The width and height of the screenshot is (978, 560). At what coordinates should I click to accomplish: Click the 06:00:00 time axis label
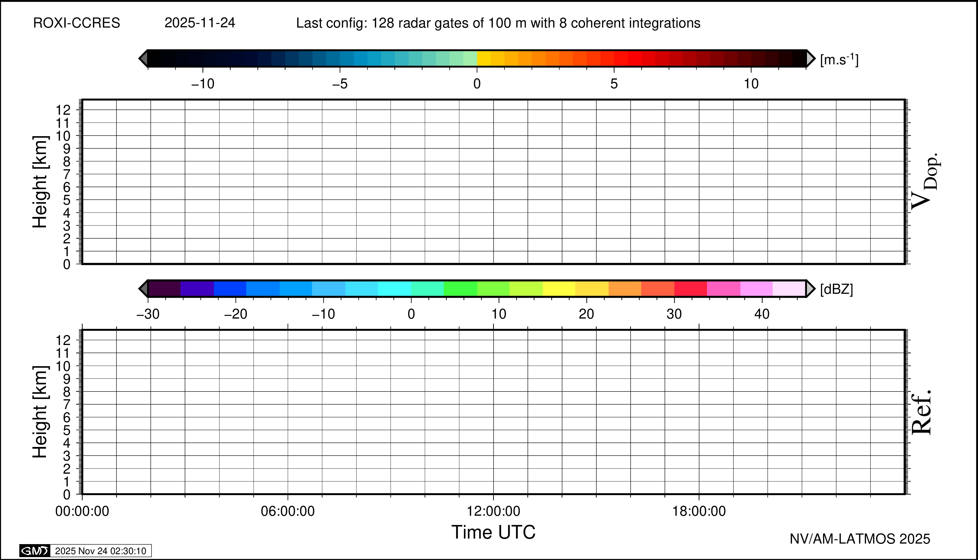click(287, 511)
